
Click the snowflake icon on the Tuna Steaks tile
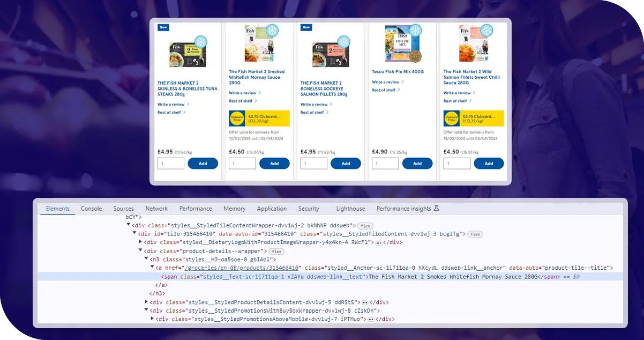tap(201, 42)
